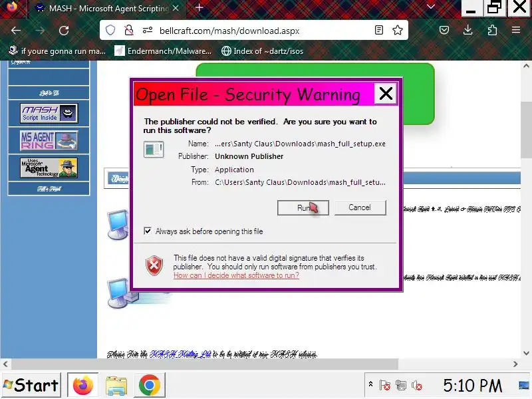532x399 pixels.
Task: Open Firefox from the taskbar
Action: 82,385
